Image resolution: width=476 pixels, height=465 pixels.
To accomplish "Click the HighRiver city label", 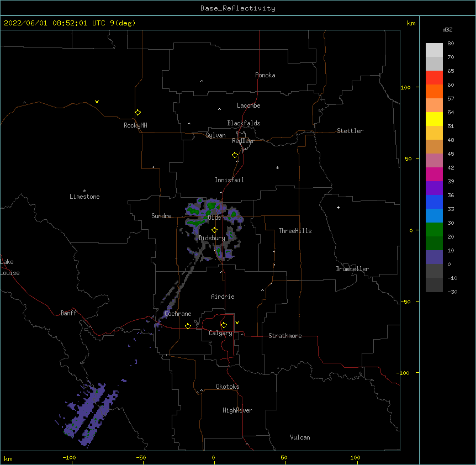I will coord(237,410).
